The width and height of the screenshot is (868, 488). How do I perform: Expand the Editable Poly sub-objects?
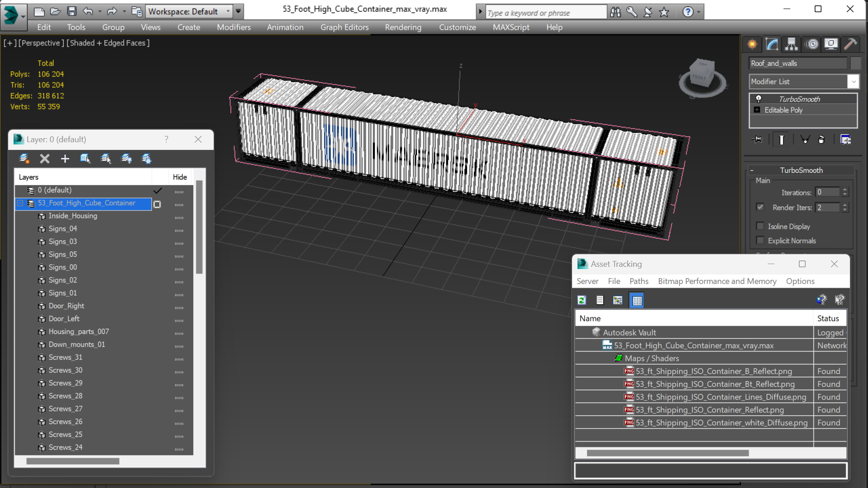point(757,110)
